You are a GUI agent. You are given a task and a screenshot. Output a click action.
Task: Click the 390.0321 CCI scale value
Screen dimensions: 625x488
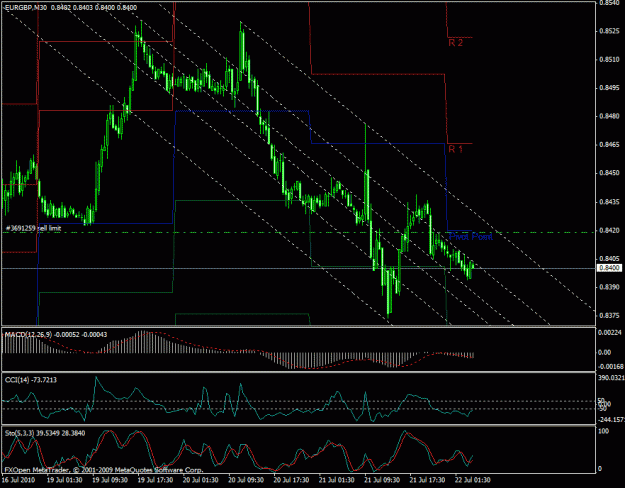[x=611, y=377]
